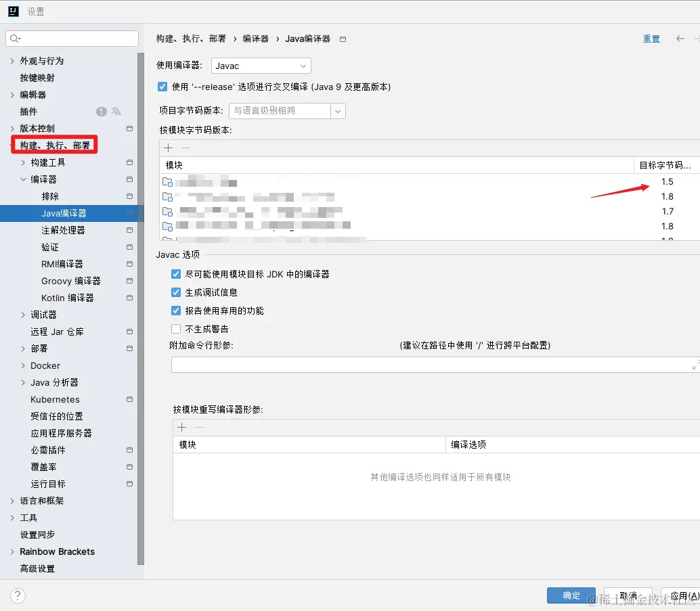Viewport: 700px width, 611px height.
Task: Expand the 语言和框架 tree node
Action: coord(12,501)
